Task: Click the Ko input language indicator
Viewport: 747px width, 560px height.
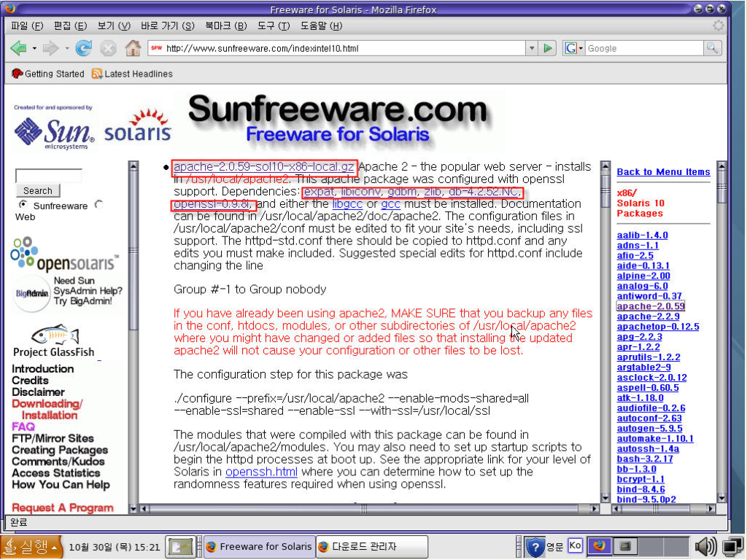Action: coord(575,545)
